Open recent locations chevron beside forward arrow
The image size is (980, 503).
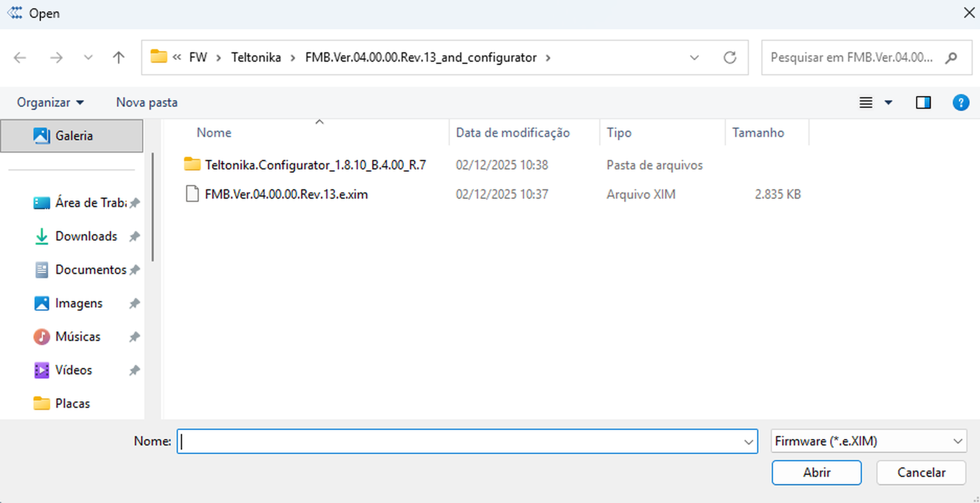(88, 58)
